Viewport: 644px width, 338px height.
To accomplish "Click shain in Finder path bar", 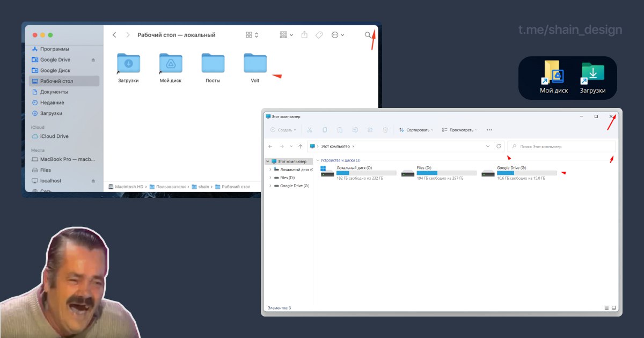I will coord(200,187).
